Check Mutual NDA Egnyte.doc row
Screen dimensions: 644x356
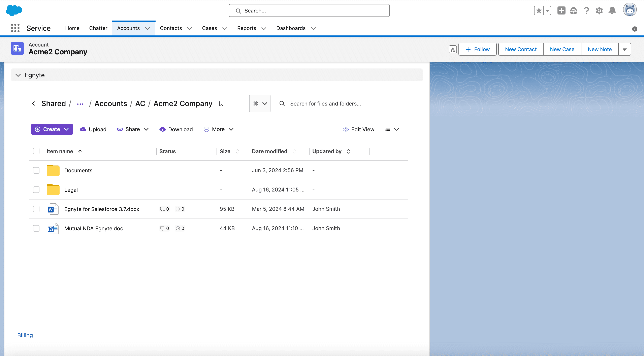click(36, 228)
